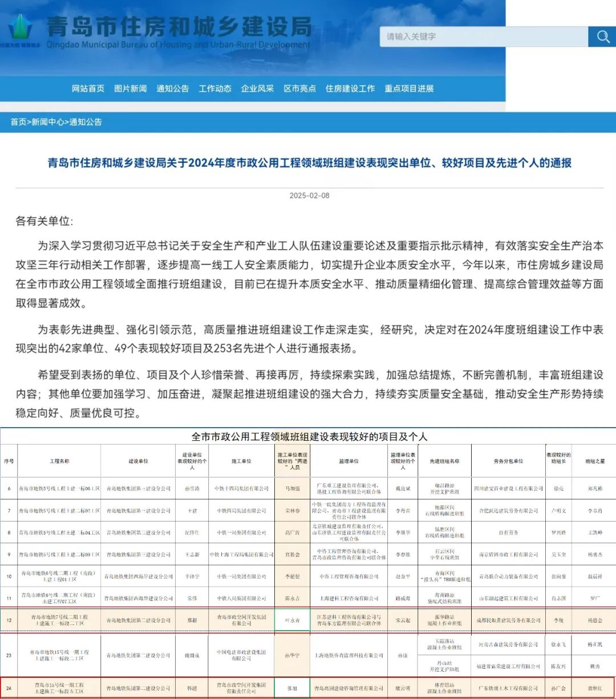The height and width of the screenshot is (699, 616).
Task: Focus the keyword search input field
Action: point(484,37)
